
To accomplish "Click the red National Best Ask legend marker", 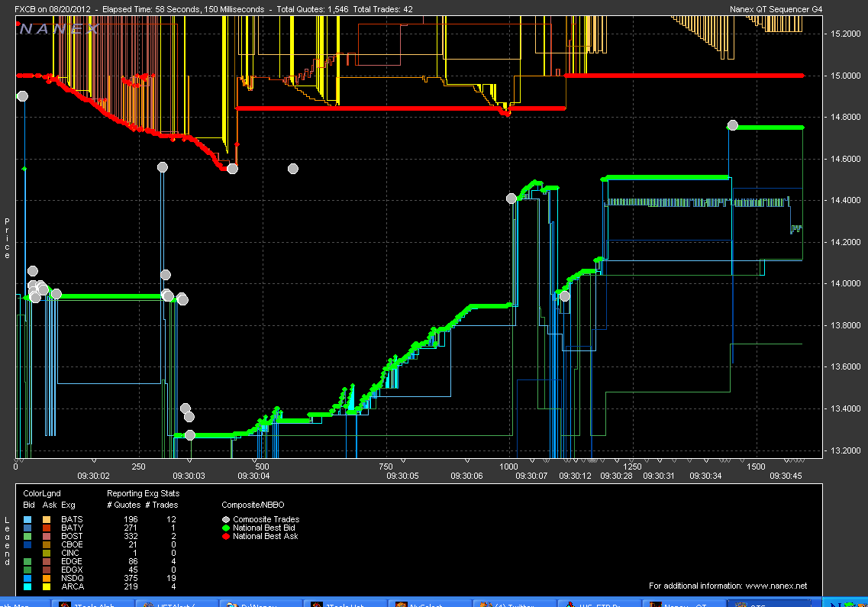I will [226, 536].
